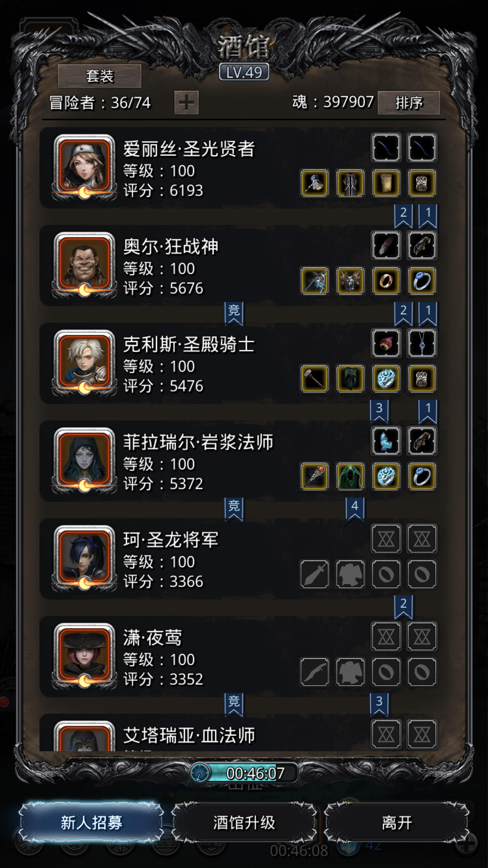Select the green cloak armor of 克利斯·圣殿骑士
The height and width of the screenshot is (868, 488).
[350, 379]
